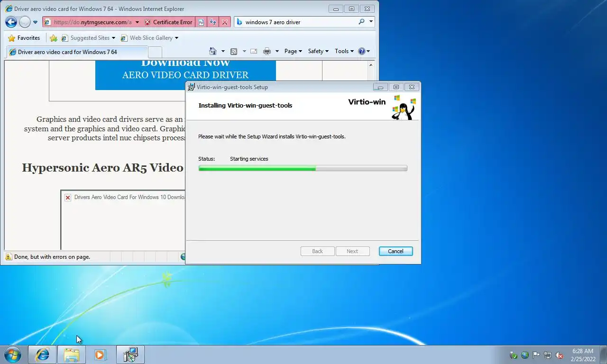The height and width of the screenshot is (364, 607).
Task: Open the Page menu in IE
Action: tap(293, 51)
